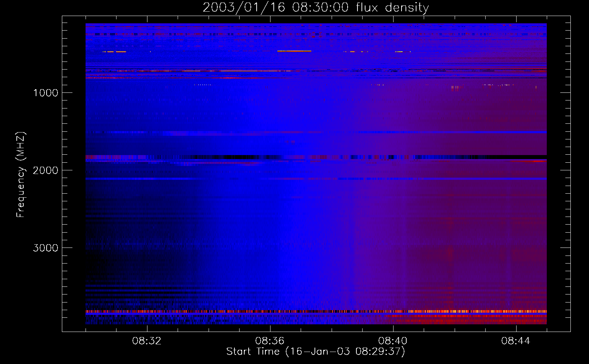Viewport: 589px width, 364px height.
Task: Select the 'Frequency (MHZ)' y-axis label
Action: click(21, 175)
